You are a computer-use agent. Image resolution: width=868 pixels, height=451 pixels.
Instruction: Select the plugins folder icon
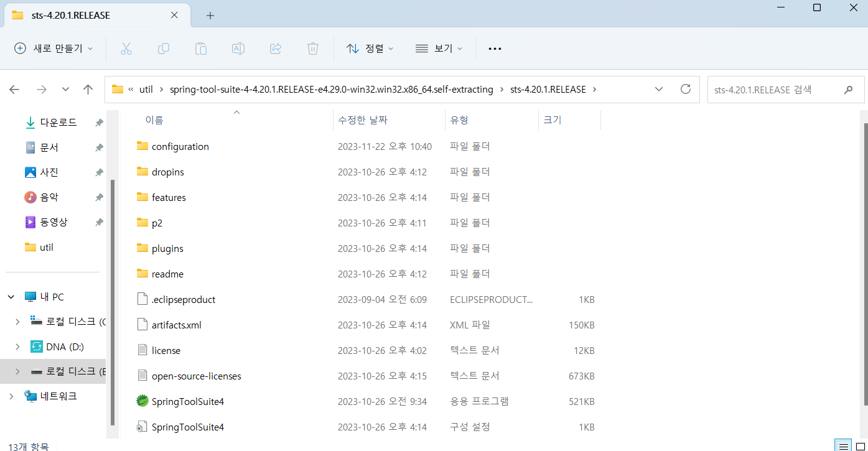coord(142,248)
